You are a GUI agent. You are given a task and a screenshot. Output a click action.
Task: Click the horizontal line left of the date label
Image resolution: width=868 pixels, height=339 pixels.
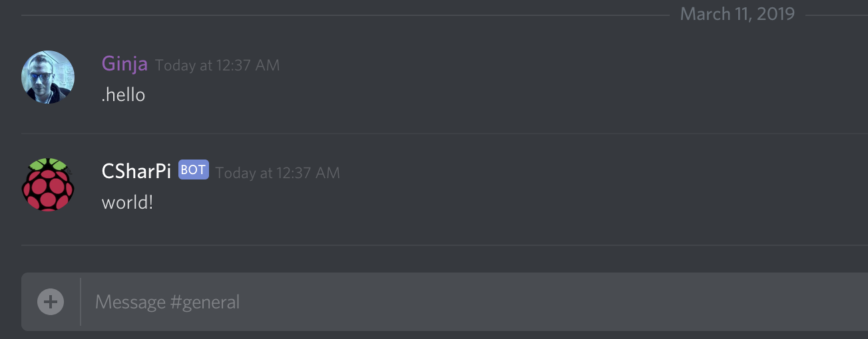click(x=345, y=15)
